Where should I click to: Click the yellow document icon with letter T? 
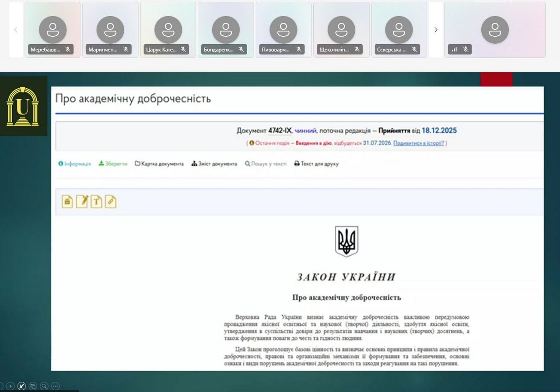click(x=96, y=201)
